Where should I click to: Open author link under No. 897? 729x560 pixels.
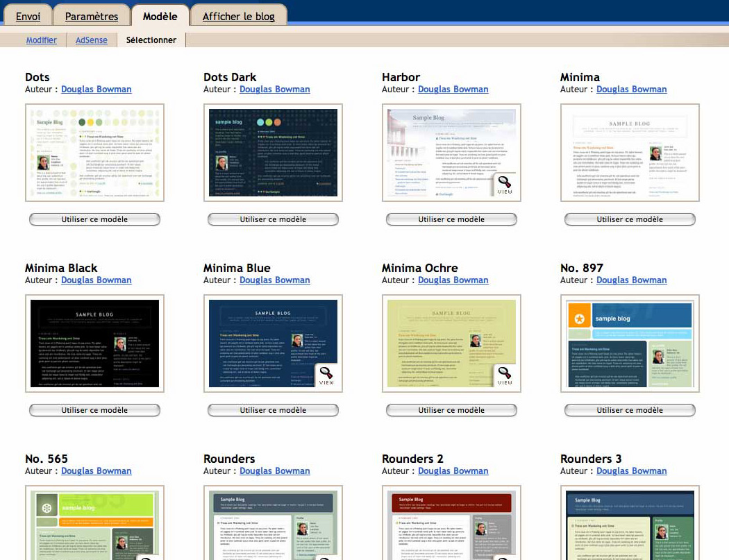click(x=631, y=280)
